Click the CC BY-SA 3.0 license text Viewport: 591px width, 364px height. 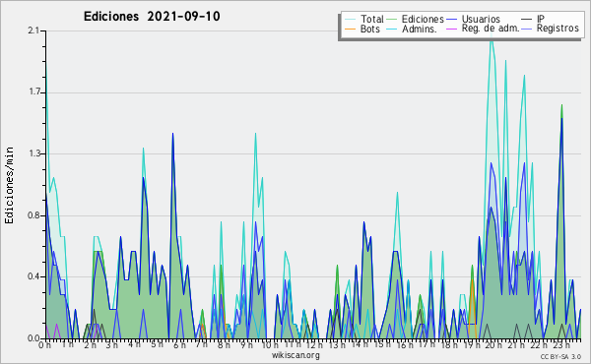click(560, 356)
